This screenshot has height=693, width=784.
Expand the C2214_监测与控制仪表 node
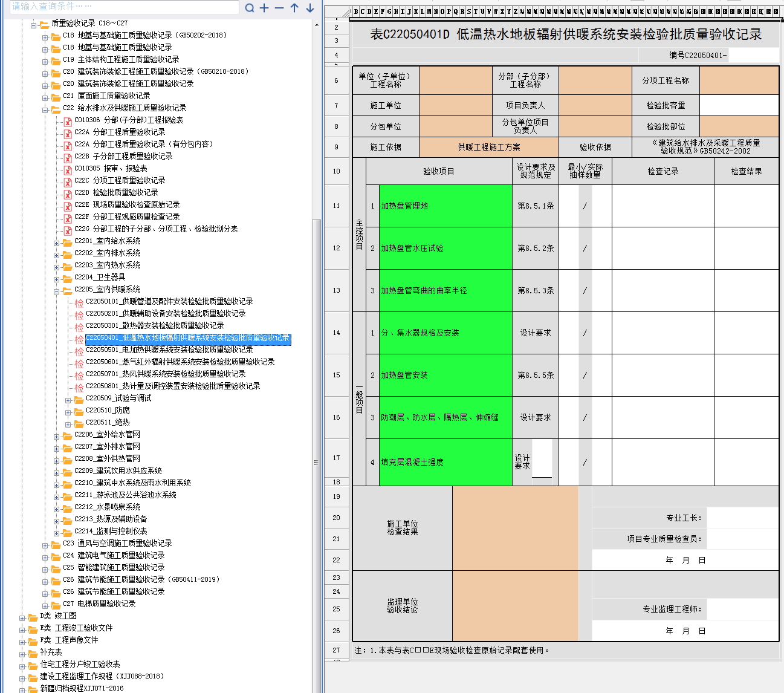tap(56, 533)
